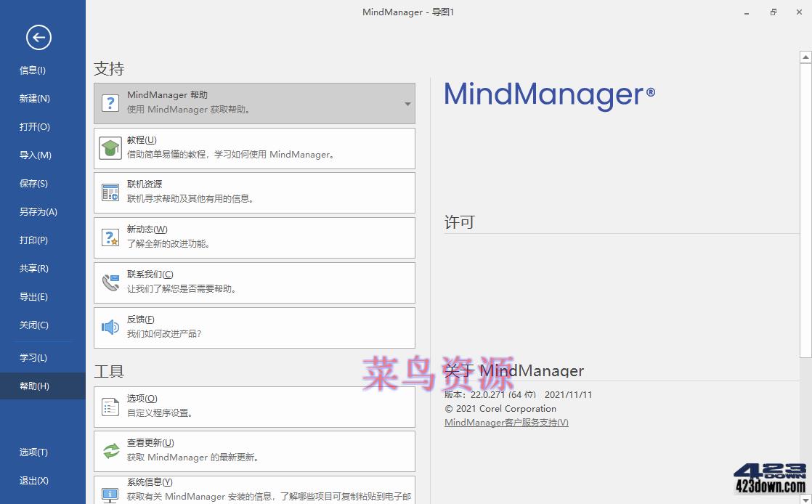Click the scrollbar up arrow on the right
812x504 pixels.
805,56
